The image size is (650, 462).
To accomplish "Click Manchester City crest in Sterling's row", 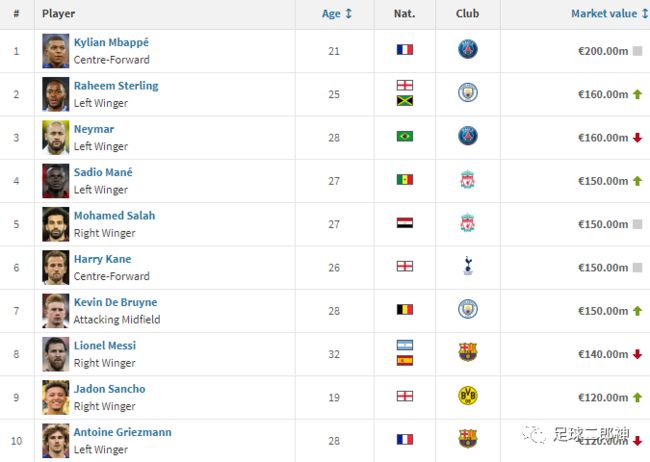I will [x=468, y=92].
